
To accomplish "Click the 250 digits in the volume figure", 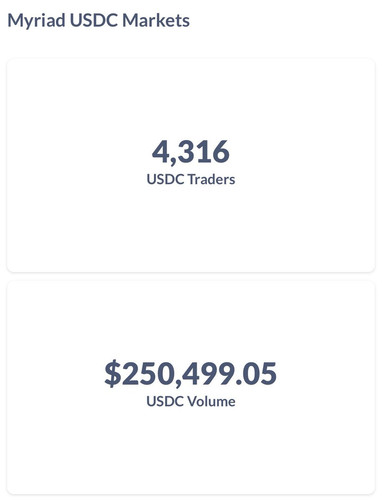I will [x=148, y=374].
